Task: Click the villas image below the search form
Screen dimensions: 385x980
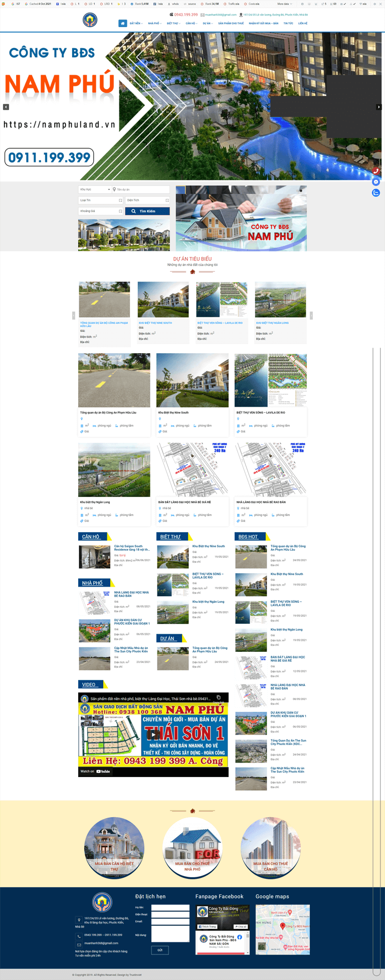Action: (x=124, y=234)
